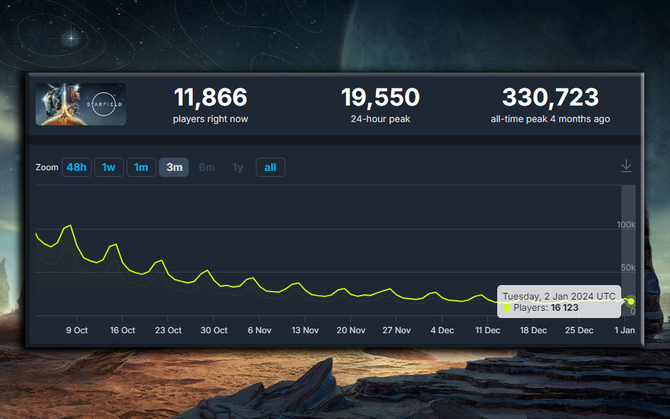Viewport: 670px width, 419px height.
Task: Click the '4 Dec' axis label
Action: (442, 330)
